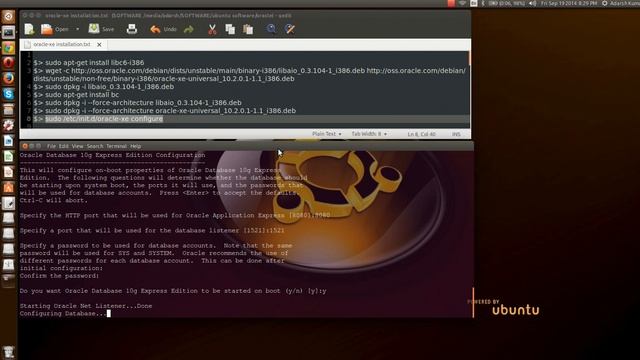Redo the last undone action
Viewport: 640px width, 360px height.
click(x=189, y=29)
